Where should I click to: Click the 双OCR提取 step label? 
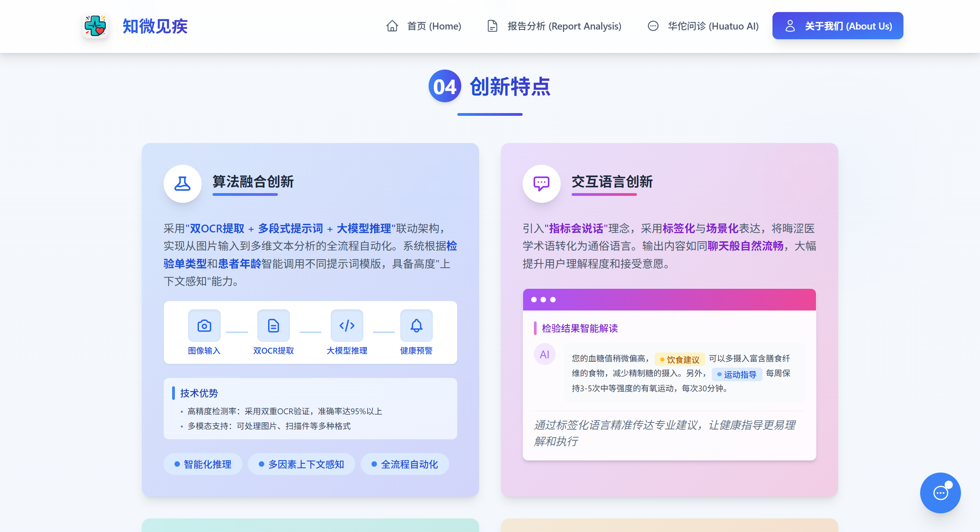pos(274,351)
